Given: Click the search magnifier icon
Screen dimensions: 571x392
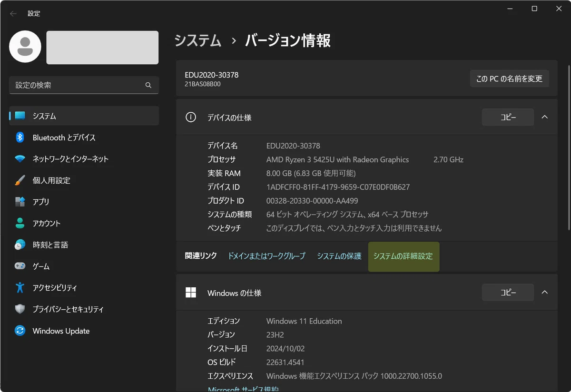Looking at the screenshot, I should (x=148, y=85).
